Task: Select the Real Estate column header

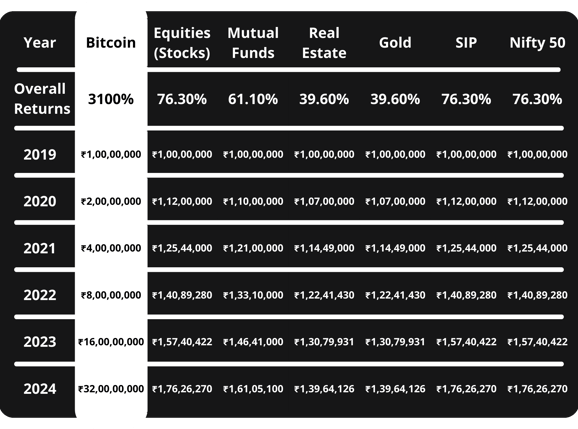Action: (324, 43)
